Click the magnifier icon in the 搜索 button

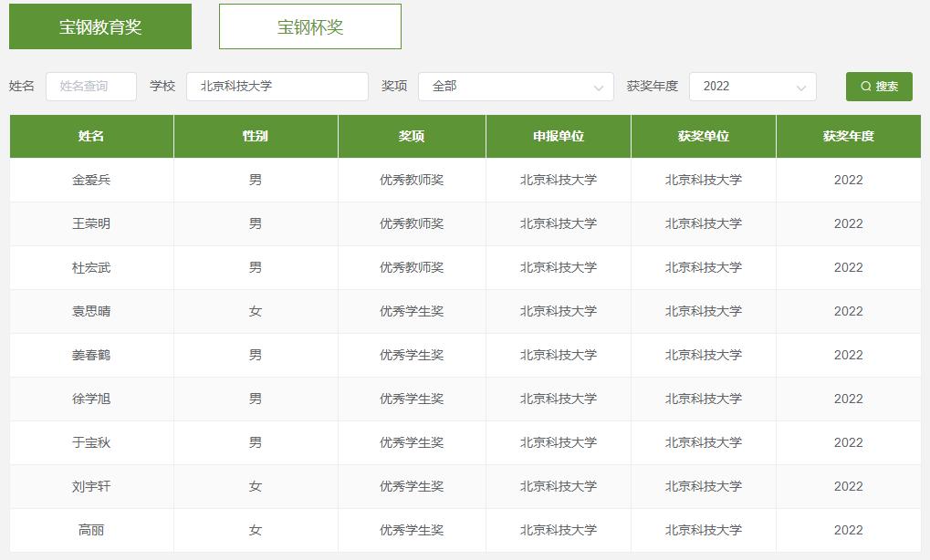point(865,86)
